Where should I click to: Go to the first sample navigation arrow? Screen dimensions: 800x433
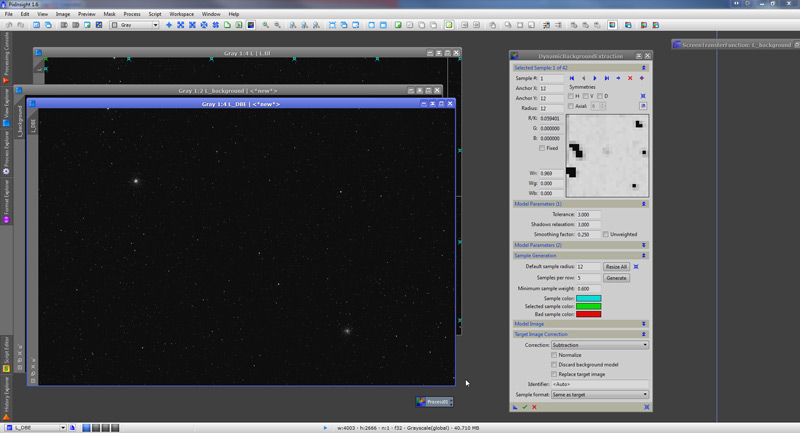point(571,77)
